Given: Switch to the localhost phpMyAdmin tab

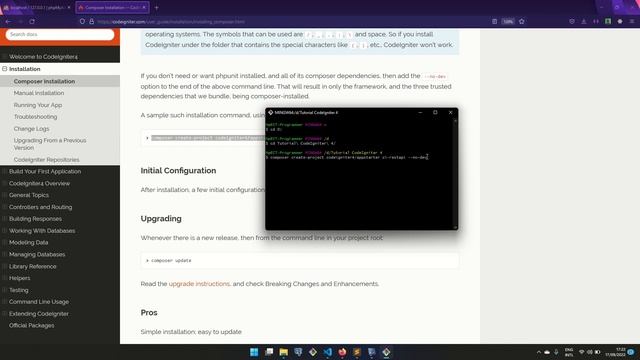Looking at the screenshot, I should 36,7.
